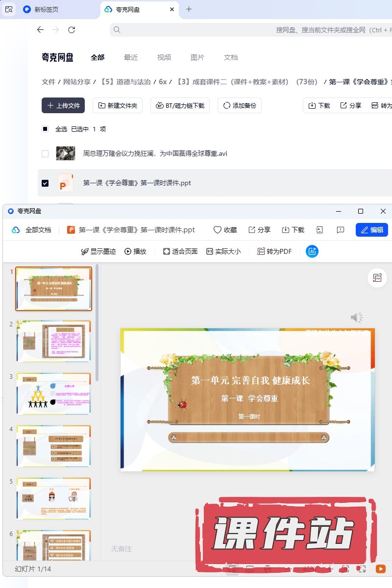Uncheck the 第一课《学会尊重》第一课时课件.ppt checkbox

pyautogui.click(x=45, y=183)
